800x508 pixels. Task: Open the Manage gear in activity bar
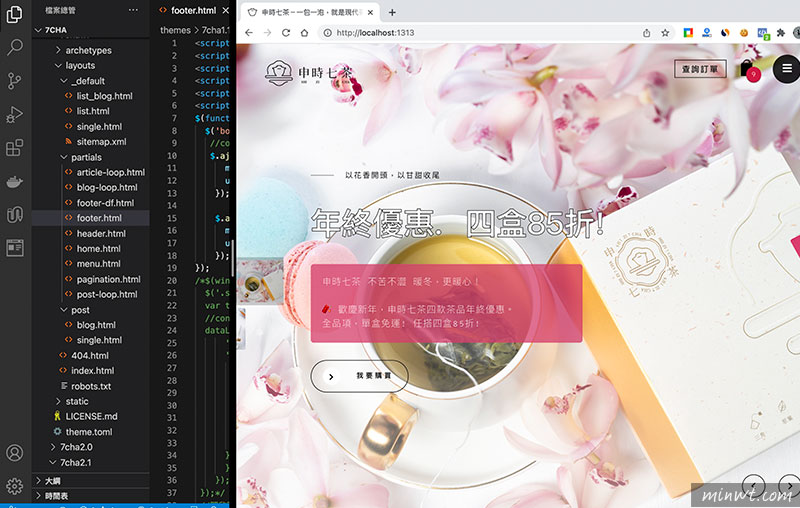pos(14,486)
